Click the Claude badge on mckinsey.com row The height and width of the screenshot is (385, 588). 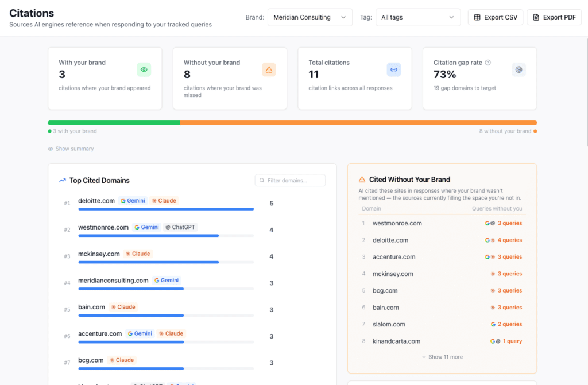point(138,254)
